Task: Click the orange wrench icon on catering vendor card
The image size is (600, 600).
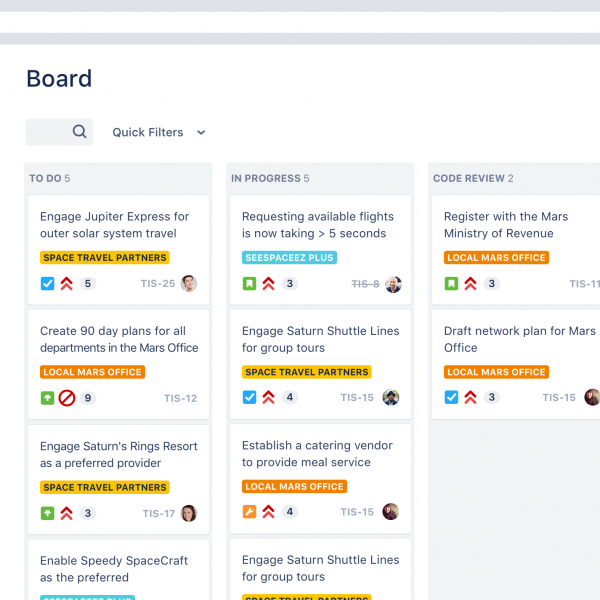Action: 249,512
